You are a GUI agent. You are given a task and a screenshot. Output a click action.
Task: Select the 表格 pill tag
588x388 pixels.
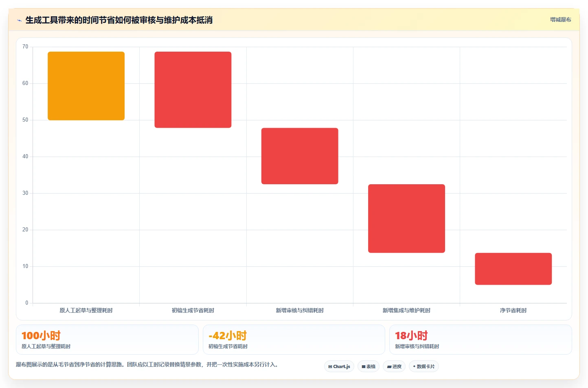[x=369, y=366]
